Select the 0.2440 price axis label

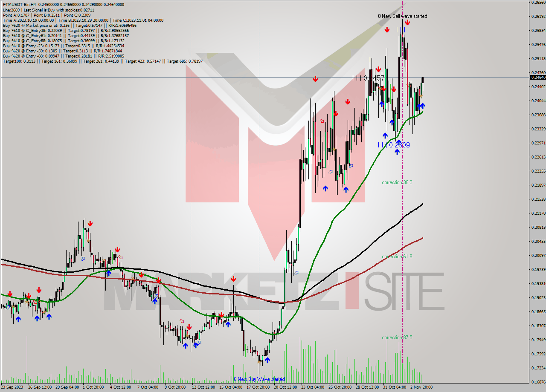(x=538, y=87)
